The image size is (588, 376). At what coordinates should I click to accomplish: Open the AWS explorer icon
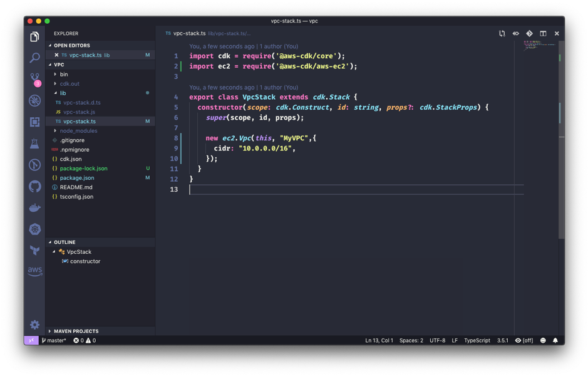[x=34, y=271]
